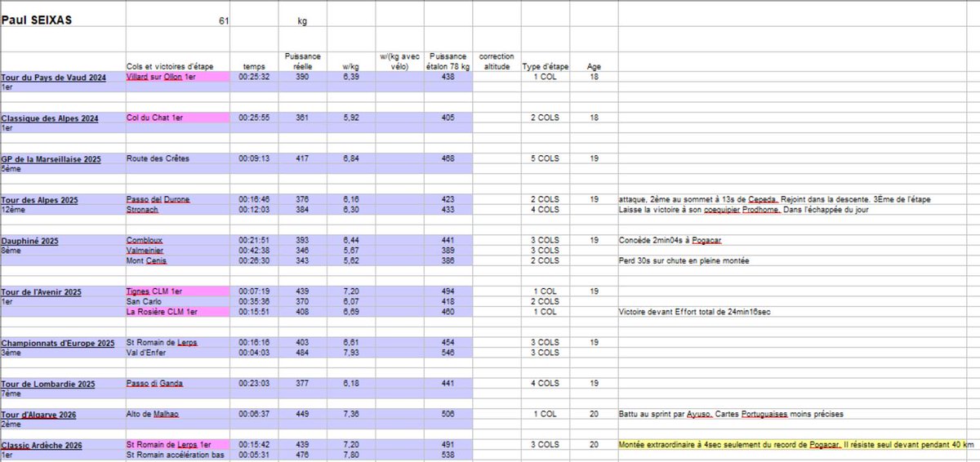
Task: Select the standard power value 494
Action: click(448, 291)
